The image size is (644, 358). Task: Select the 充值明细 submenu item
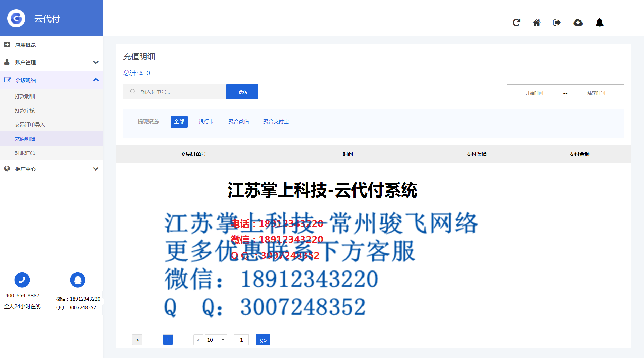click(x=25, y=139)
